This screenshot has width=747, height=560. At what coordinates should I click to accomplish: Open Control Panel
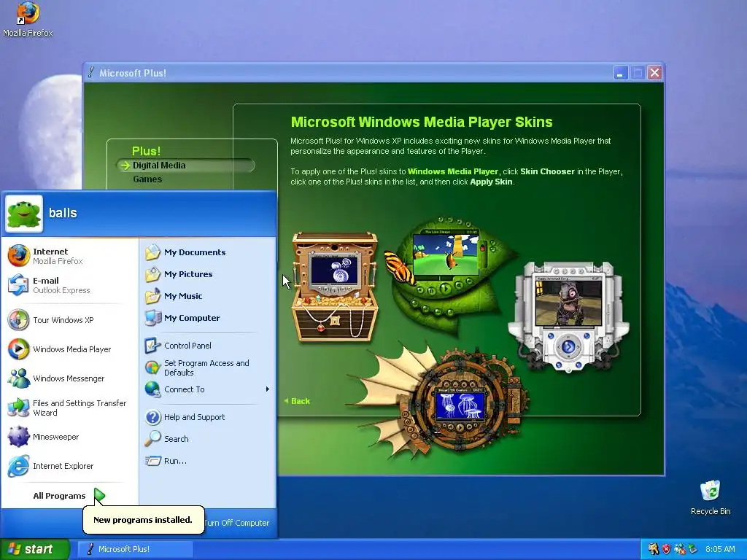coord(207,346)
